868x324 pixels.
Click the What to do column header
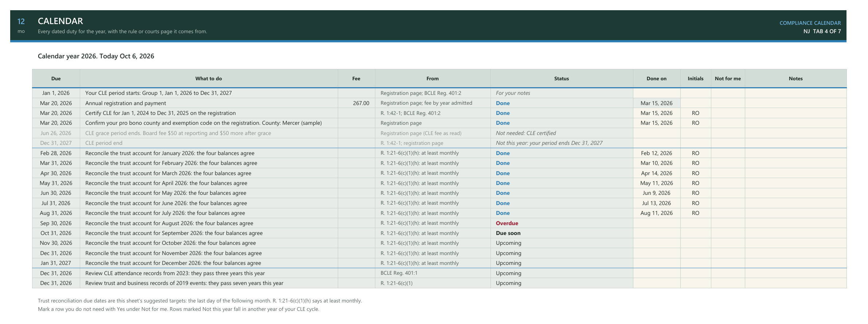[x=209, y=78]
